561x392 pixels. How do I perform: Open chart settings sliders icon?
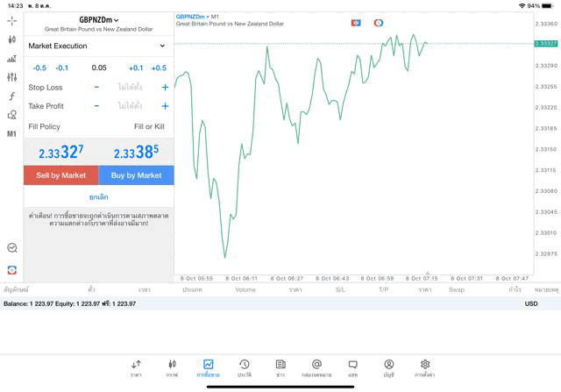point(11,77)
